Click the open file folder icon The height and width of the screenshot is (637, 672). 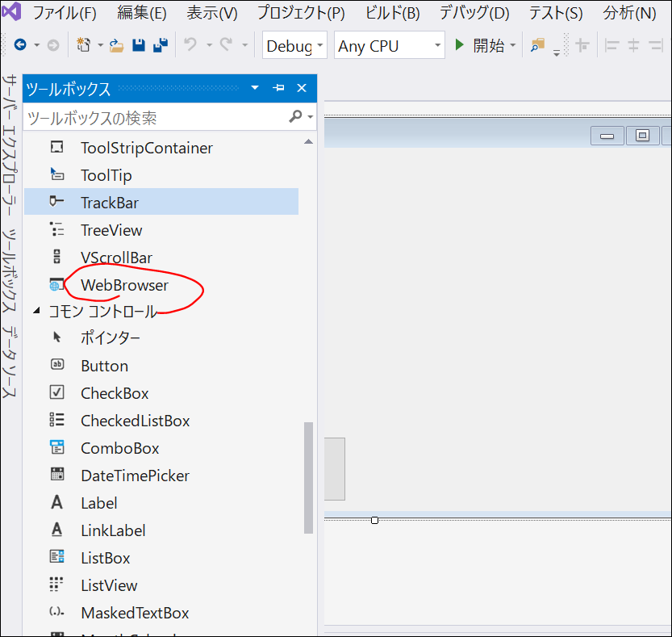[x=116, y=45]
